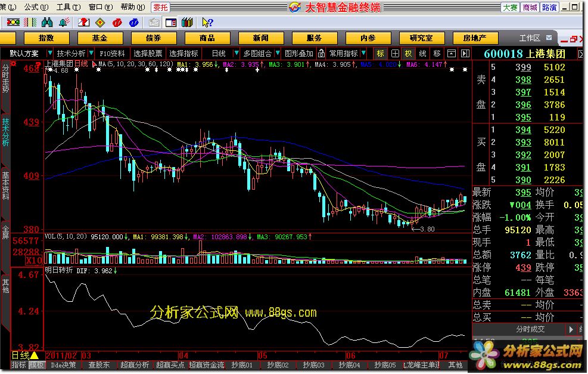Click the 选择股票 button
588x374 pixels.
coord(148,53)
